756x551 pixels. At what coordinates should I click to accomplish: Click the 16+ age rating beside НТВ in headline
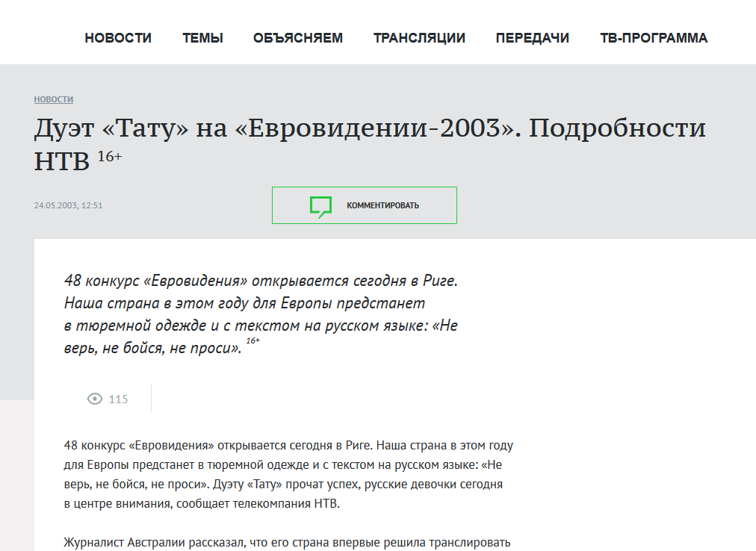110,156
